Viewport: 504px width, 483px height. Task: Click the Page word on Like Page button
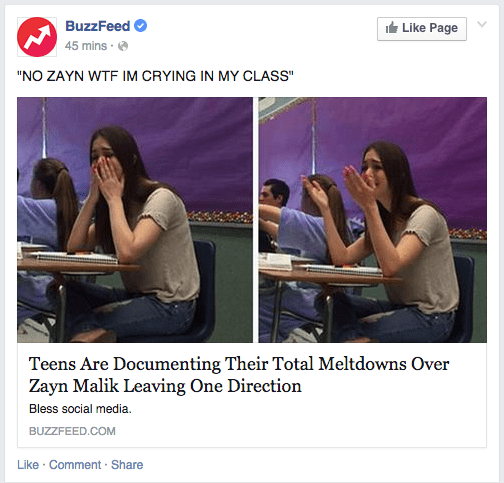click(x=444, y=28)
